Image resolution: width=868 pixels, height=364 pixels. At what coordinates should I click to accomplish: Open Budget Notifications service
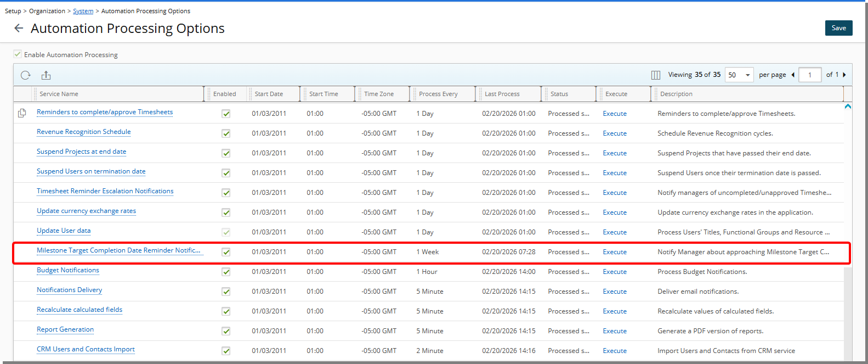68,270
